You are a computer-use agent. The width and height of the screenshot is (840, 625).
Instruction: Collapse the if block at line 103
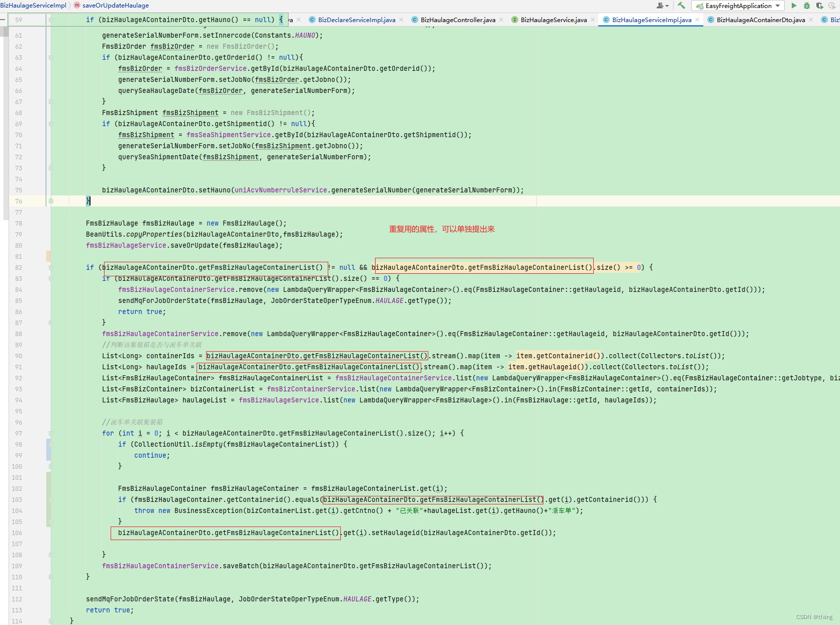pos(51,499)
